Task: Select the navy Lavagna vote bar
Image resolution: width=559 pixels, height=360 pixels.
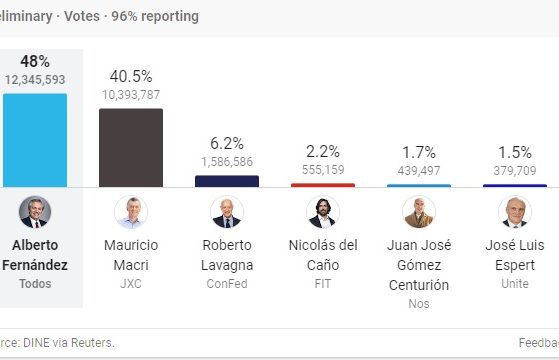Action: coord(227,181)
